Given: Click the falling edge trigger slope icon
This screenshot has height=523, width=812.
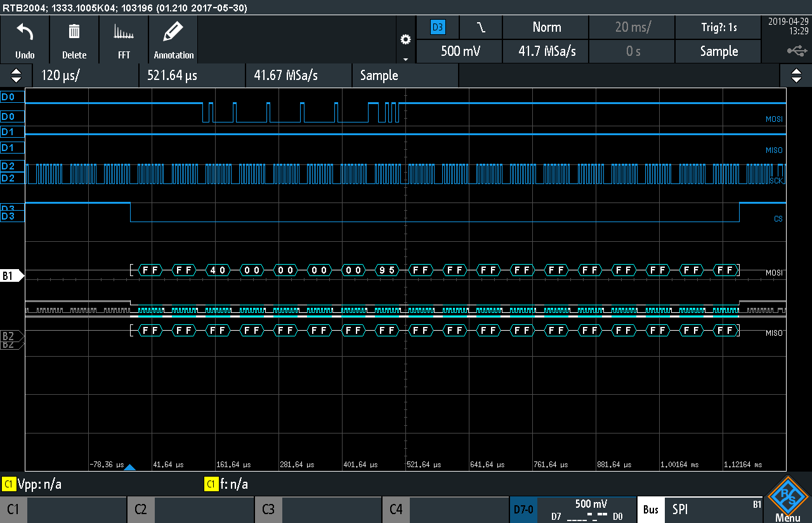Looking at the screenshot, I should pos(481,27).
